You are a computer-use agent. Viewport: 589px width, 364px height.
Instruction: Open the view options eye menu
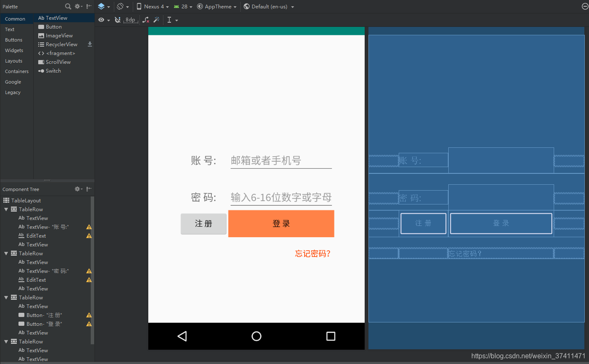(104, 20)
